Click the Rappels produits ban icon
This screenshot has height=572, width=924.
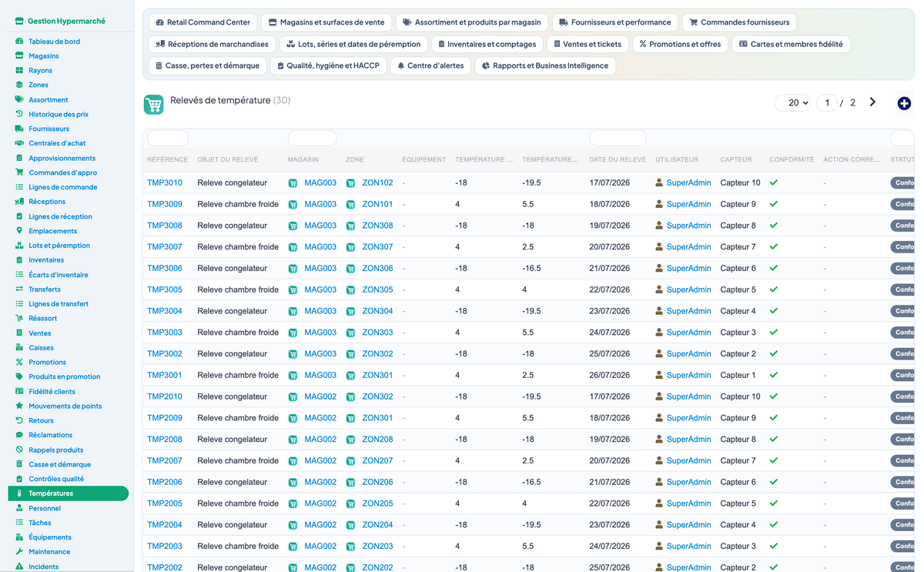[x=19, y=450]
